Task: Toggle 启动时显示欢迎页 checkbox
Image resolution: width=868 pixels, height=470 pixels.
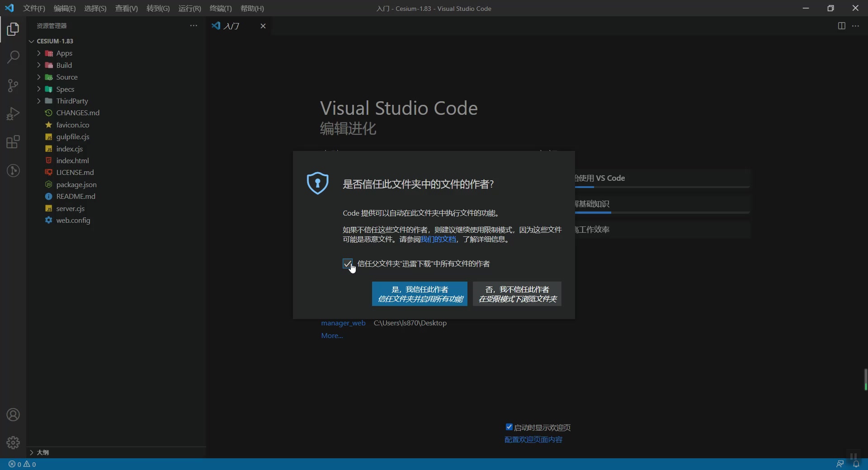Action: (x=509, y=427)
